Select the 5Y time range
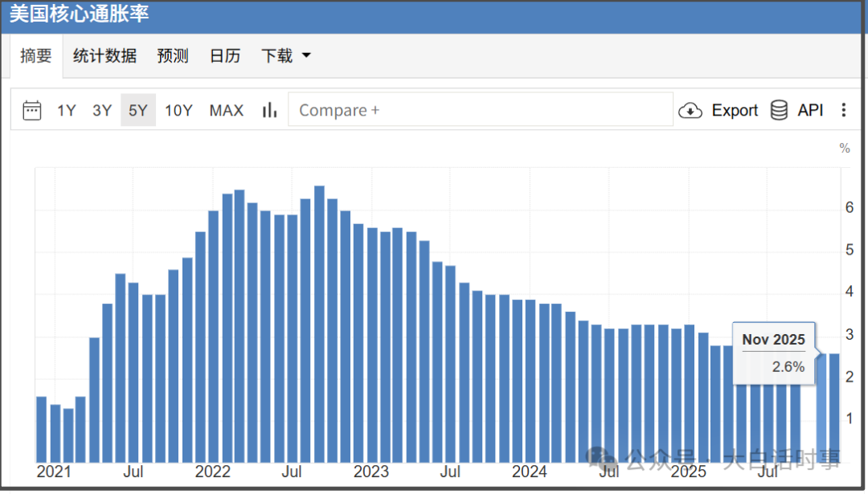 point(138,111)
